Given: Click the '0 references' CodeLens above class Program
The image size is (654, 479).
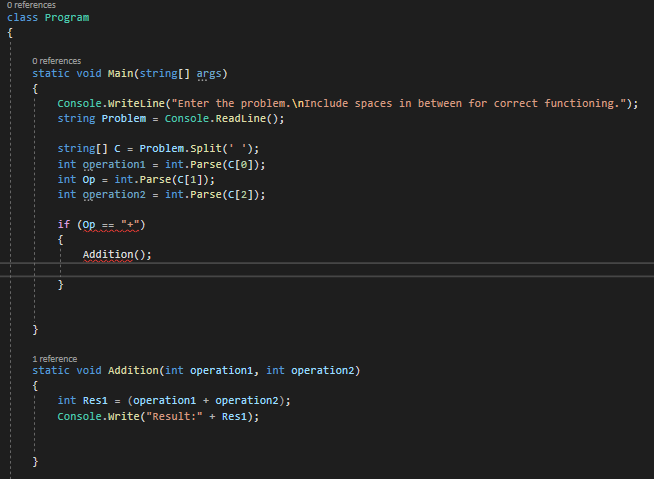Looking at the screenshot, I should point(31,5).
